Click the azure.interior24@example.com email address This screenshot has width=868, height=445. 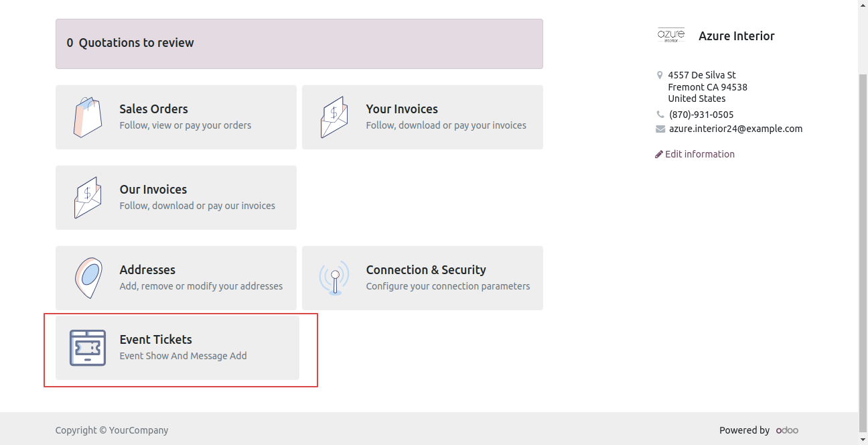(x=735, y=129)
